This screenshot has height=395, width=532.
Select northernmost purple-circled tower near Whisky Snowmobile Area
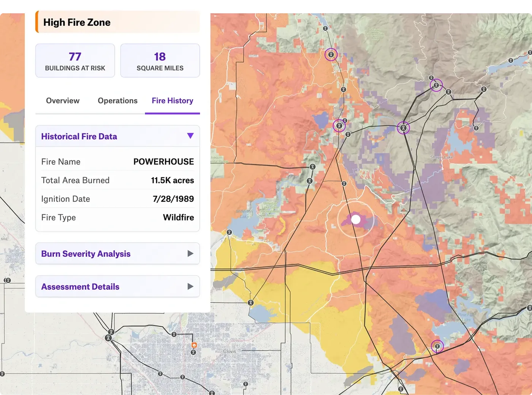coord(331,55)
